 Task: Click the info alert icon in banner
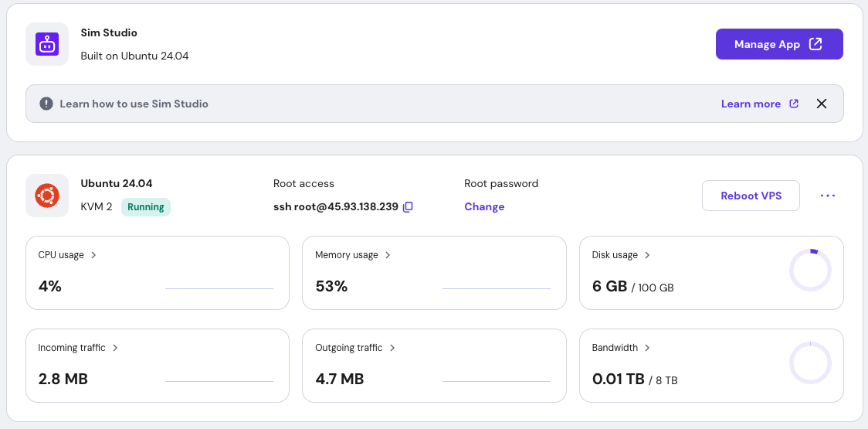[x=47, y=104]
